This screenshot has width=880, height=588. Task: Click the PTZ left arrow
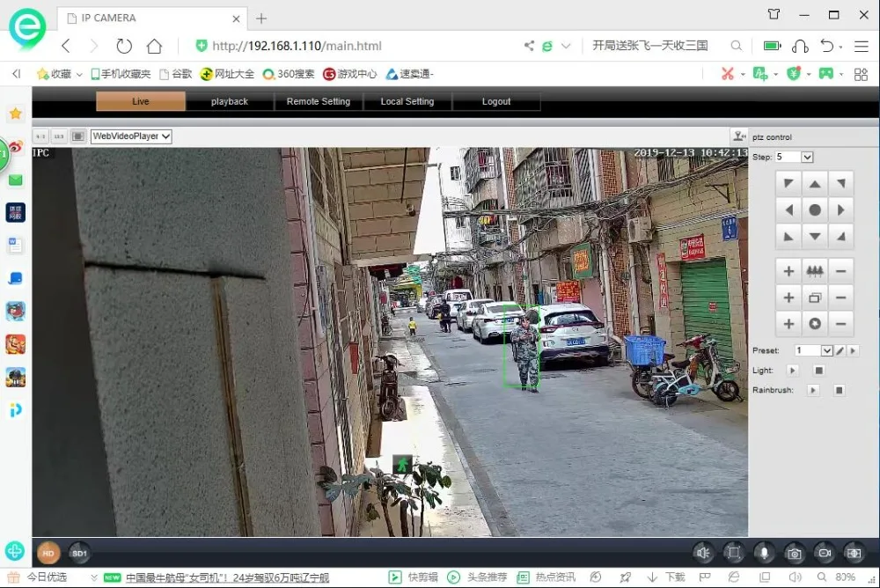pyautogui.click(x=788, y=210)
